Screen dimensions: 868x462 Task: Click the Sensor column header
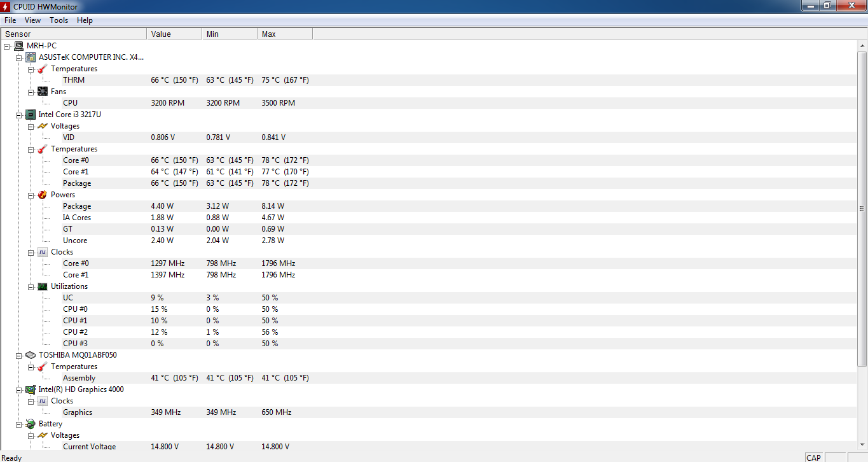(x=73, y=34)
